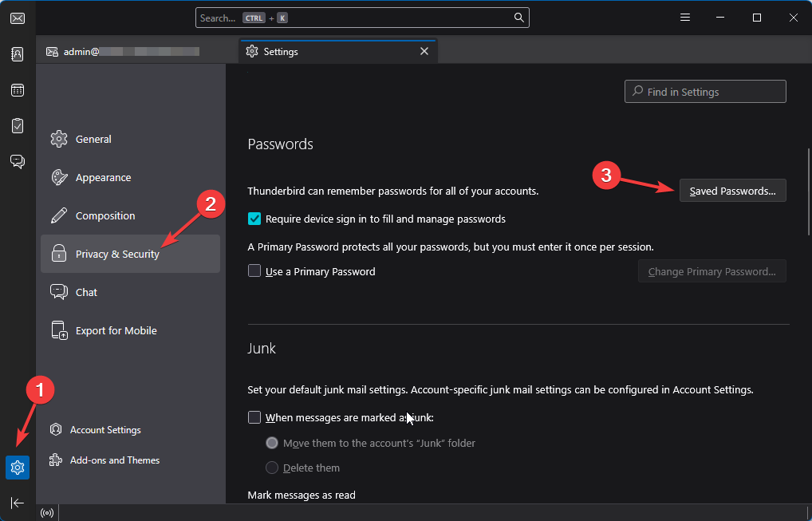Click the mail icon on admin account tab
Viewport: 812px width, 521px height.
[x=52, y=51]
